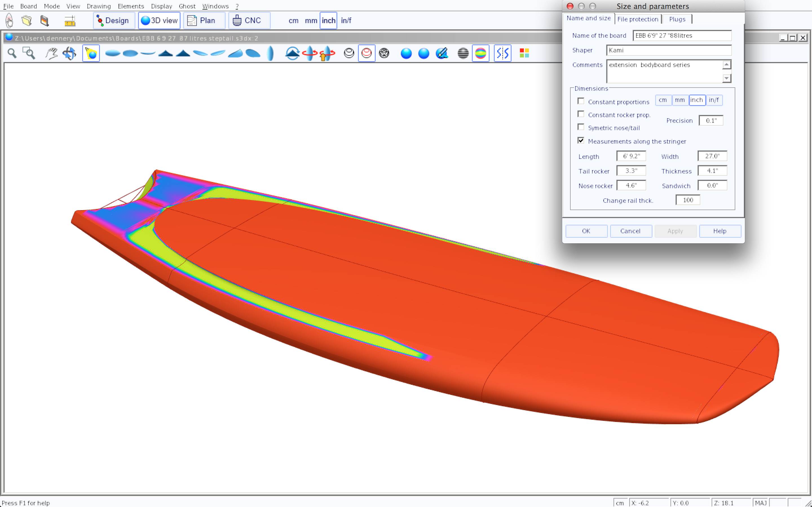Toggle the symmetry dashed-line icon

click(x=502, y=53)
